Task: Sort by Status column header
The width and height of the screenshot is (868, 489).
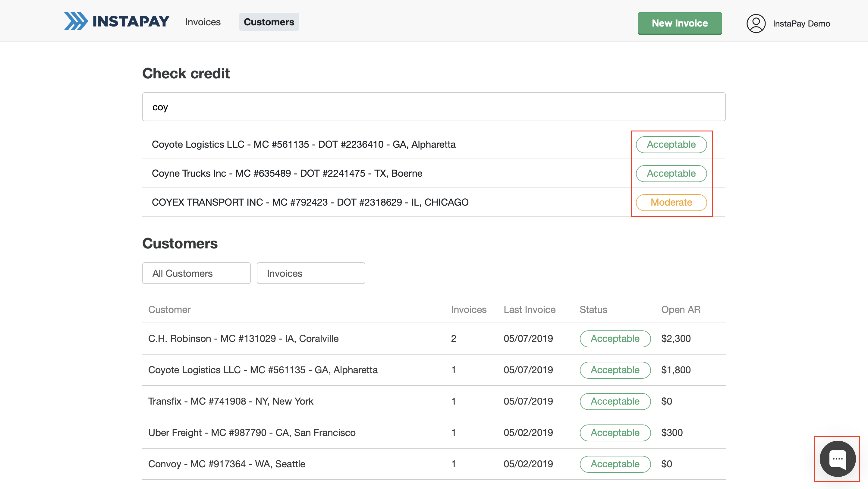Action: 593,309
